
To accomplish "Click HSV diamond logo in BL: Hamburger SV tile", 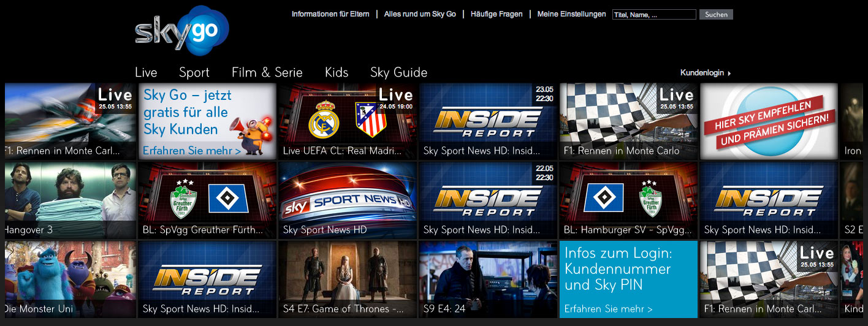I will click(x=604, y=199).
